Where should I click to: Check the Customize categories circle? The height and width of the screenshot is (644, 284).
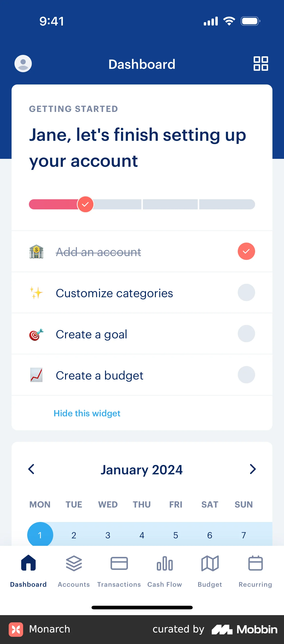click(x=246, y=292)
